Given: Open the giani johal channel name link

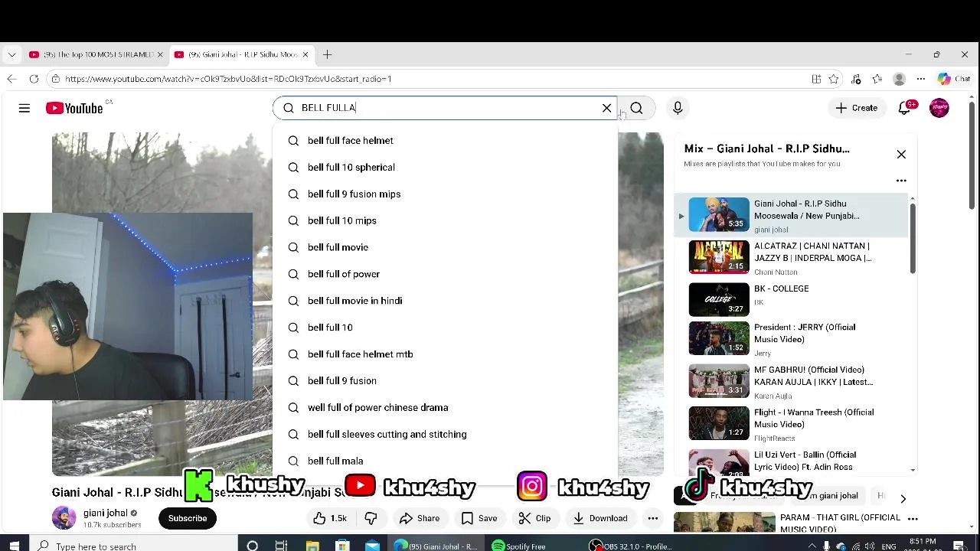Looking at the screenshot, I should point(106,513).
